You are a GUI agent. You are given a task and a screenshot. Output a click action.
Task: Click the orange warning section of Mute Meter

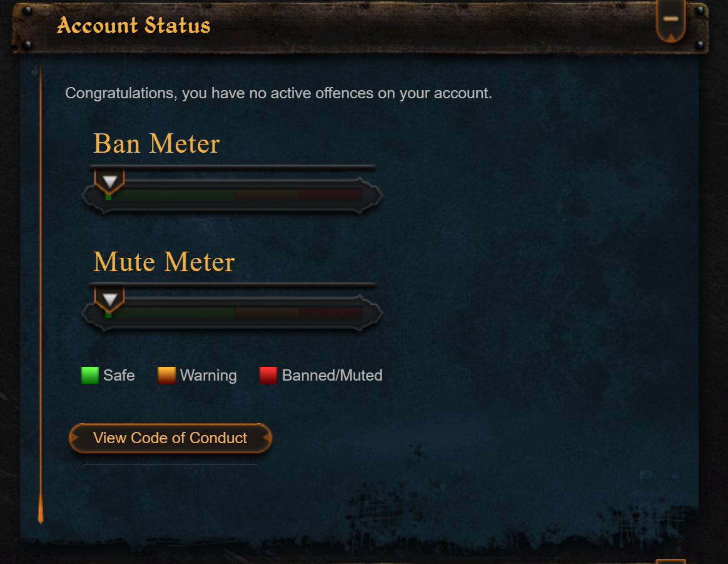coord(268,313)
